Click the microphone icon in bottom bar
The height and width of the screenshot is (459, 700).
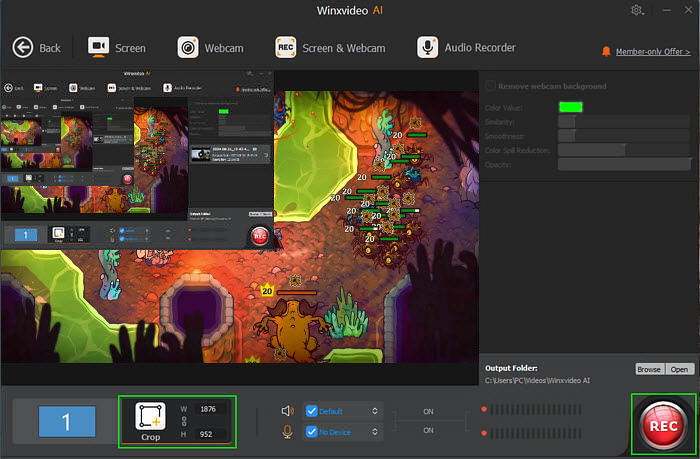click(287, 431)
